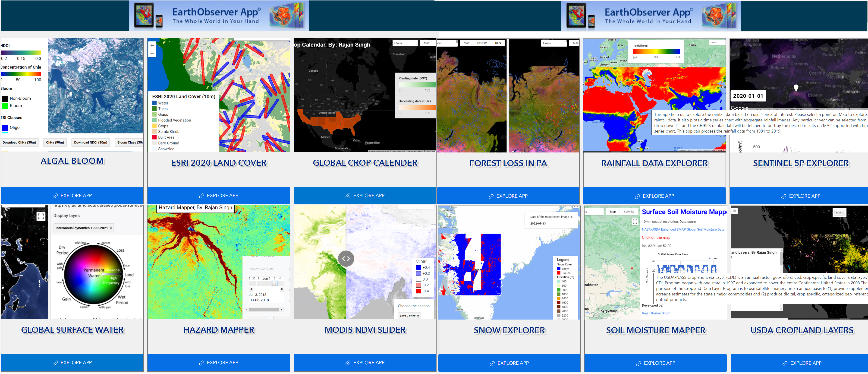868x374 pixels.
Task: Click fullscreen icon on Global Surface Water map
Action: point(41,216)
